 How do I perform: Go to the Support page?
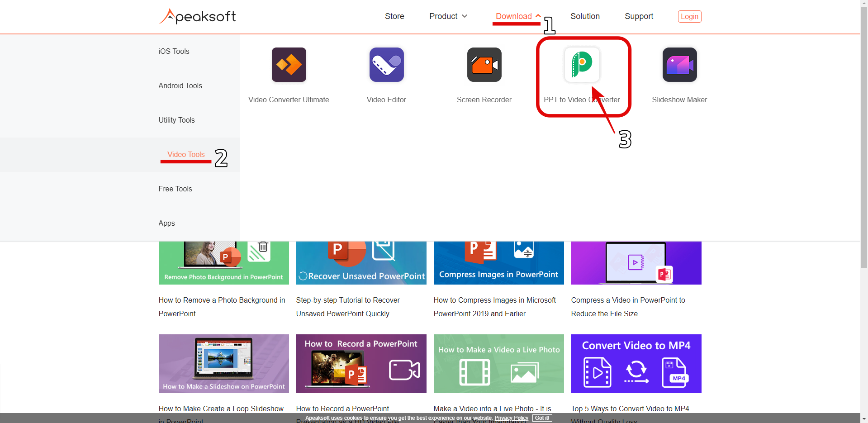(x=639, y=16)
